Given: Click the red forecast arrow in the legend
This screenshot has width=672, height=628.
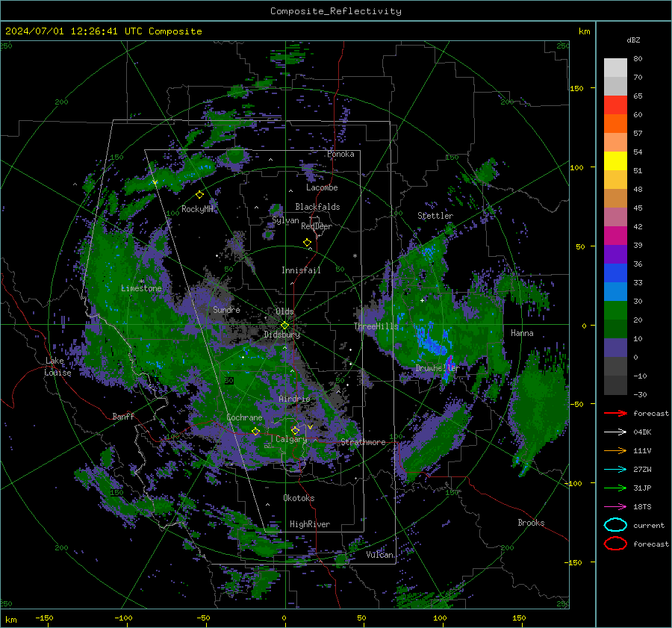Looking at the screenshot, I should pos(615,413).
